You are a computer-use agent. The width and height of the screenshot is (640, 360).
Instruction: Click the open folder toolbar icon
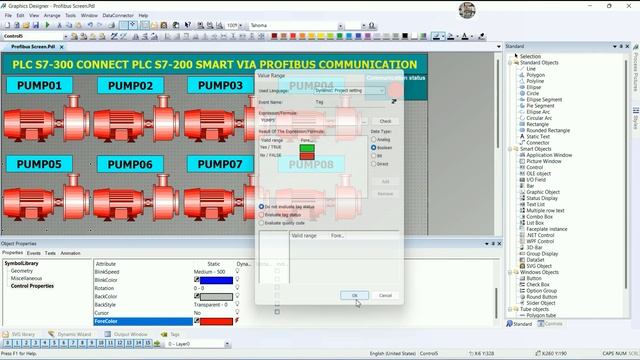pyautogui.click(x=26, y=25)
